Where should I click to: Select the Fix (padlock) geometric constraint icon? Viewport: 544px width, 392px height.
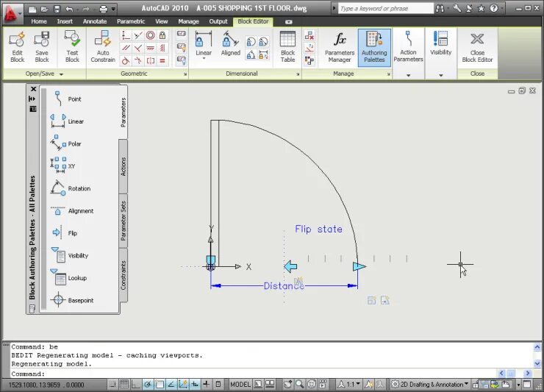(x=162, y=35)
